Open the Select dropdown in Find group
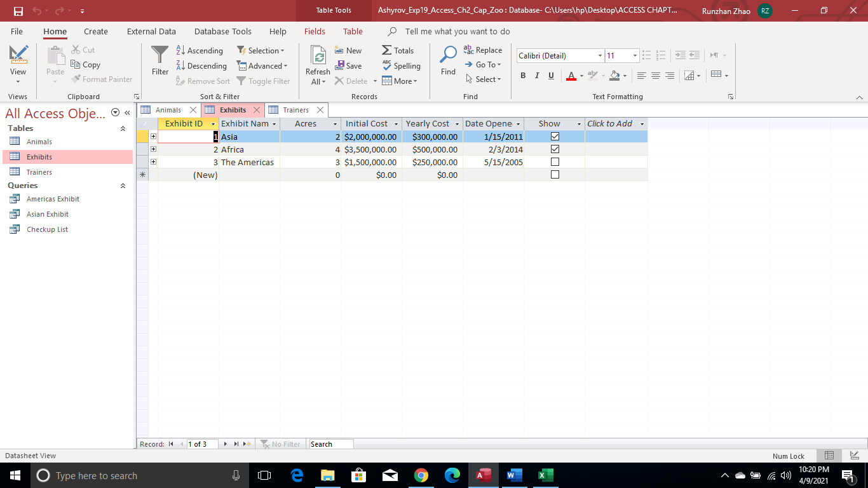 [484, 79]
